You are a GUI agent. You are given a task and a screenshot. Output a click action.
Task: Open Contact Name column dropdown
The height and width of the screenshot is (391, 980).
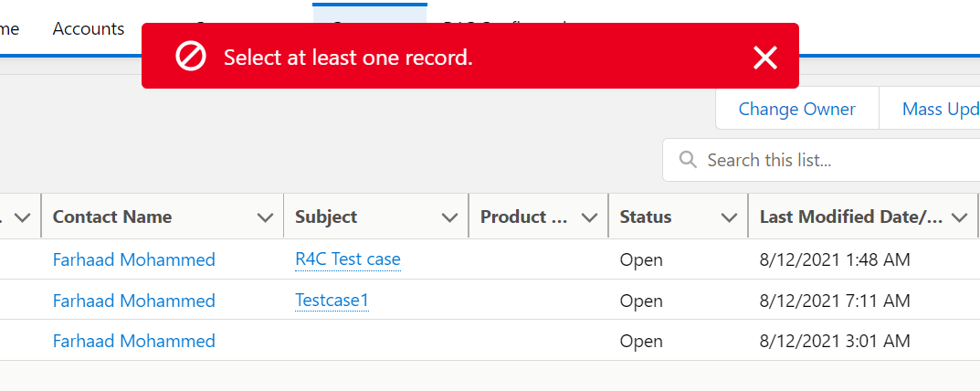pos(265,217)
